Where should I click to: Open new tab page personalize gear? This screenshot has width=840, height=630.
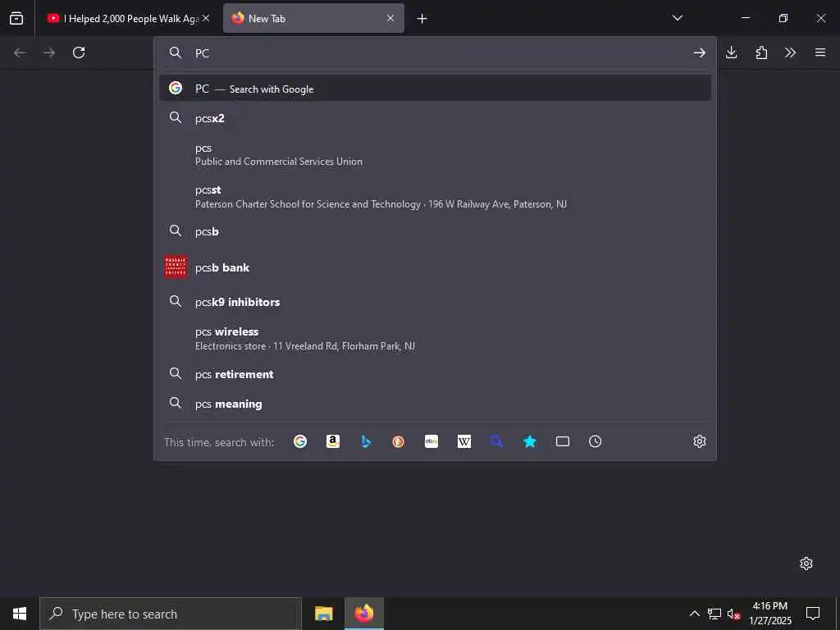[x=806, y=564]
